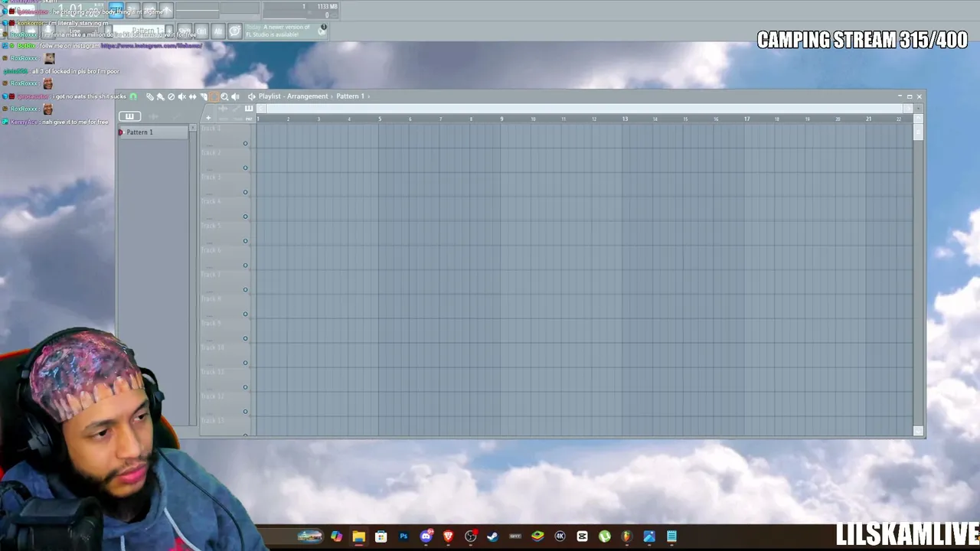Switch to FL Studio taskbar icon
Image resolution: width=980 pixels, height=551 pixels.
point(627,536)
